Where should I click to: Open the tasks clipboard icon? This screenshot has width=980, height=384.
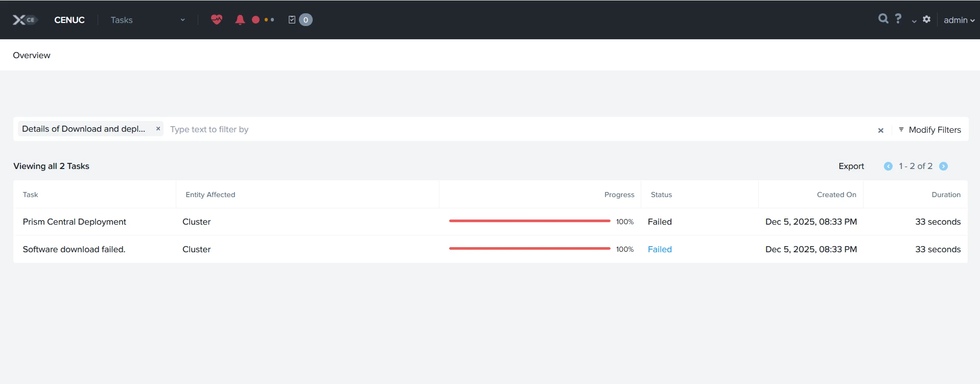pos(292,20)
